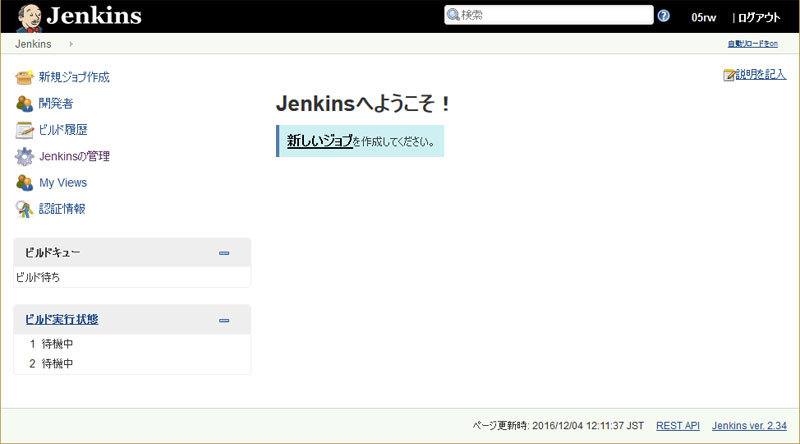Viewport: 800px width, 444px height.
Task: Collapse the ビルド実行状態 executor panel
Action: click(x=224, y=320)
